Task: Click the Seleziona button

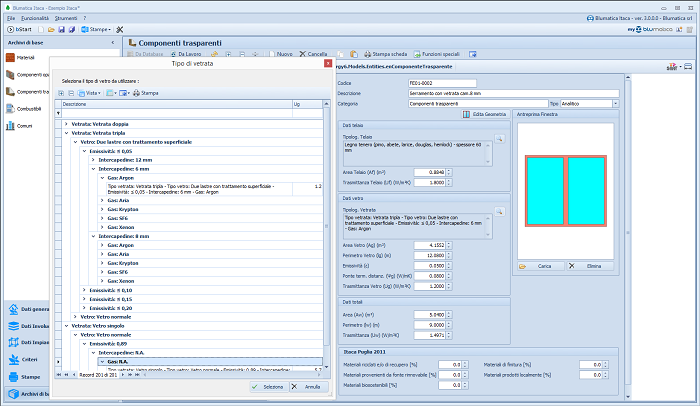Action: pyautogui.click(x=270, y=386)
